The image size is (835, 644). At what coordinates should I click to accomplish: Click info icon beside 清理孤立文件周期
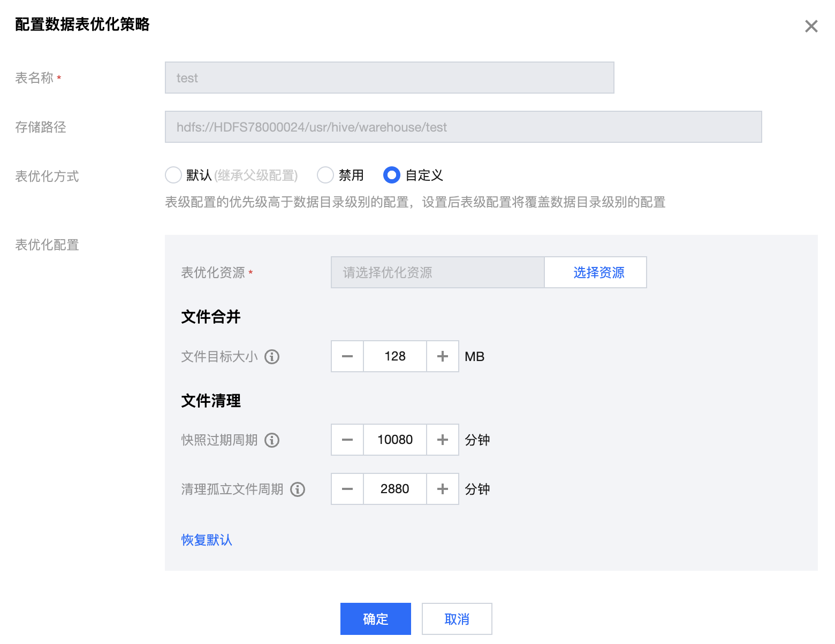point(298,489)
